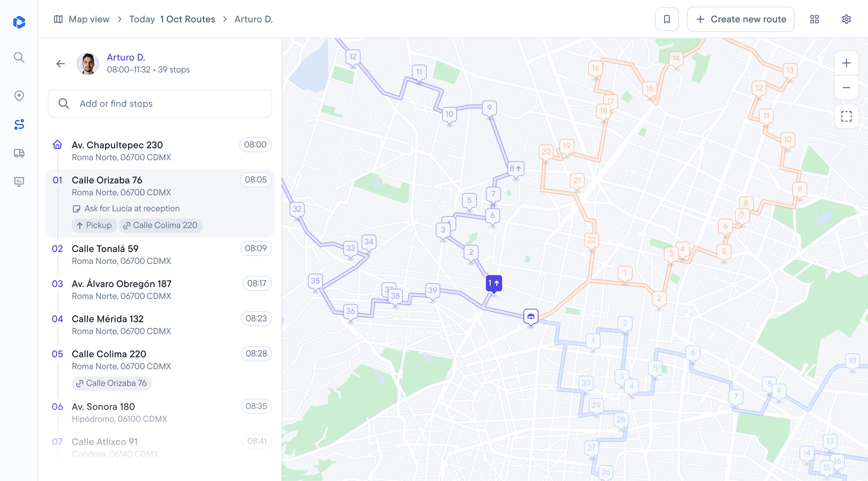This screenshot has width=868, height=481.
Task: Select the Routes icon in sidebar
Action: point(19,124)
